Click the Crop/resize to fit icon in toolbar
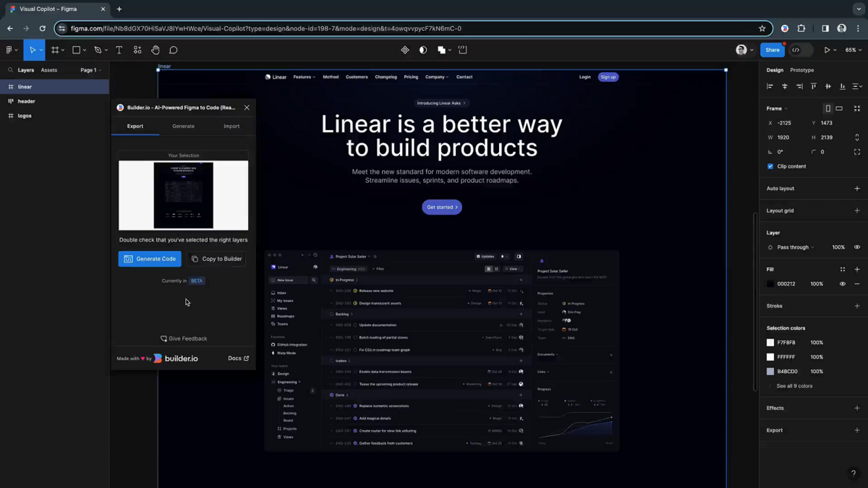868x488 pixels. (x=463, y=50)
